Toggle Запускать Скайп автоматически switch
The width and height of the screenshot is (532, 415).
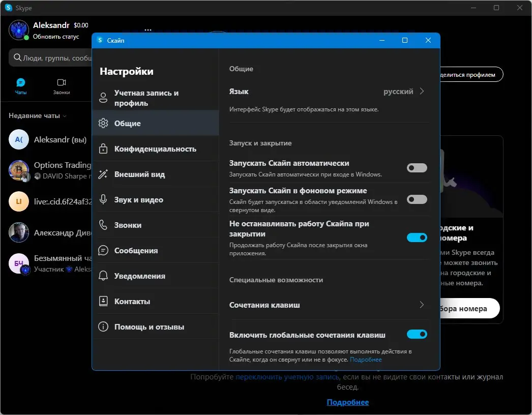click(417, 168)
